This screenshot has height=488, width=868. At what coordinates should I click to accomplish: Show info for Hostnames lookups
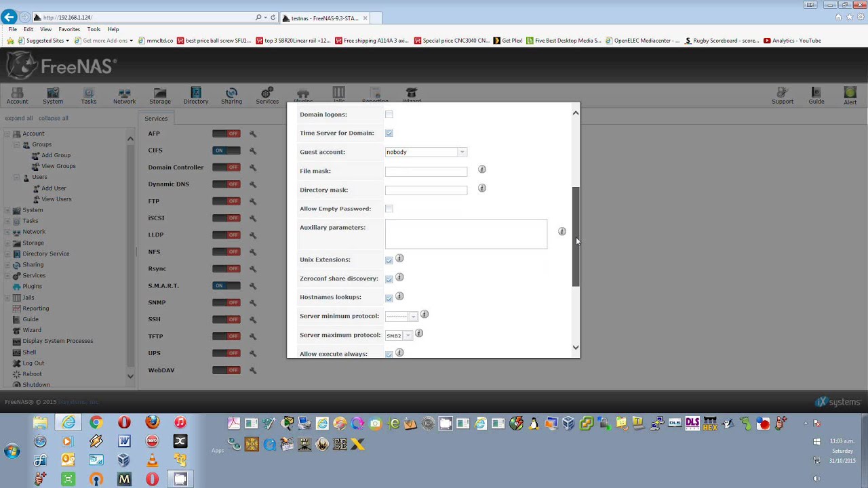click(x=399, y=296)
